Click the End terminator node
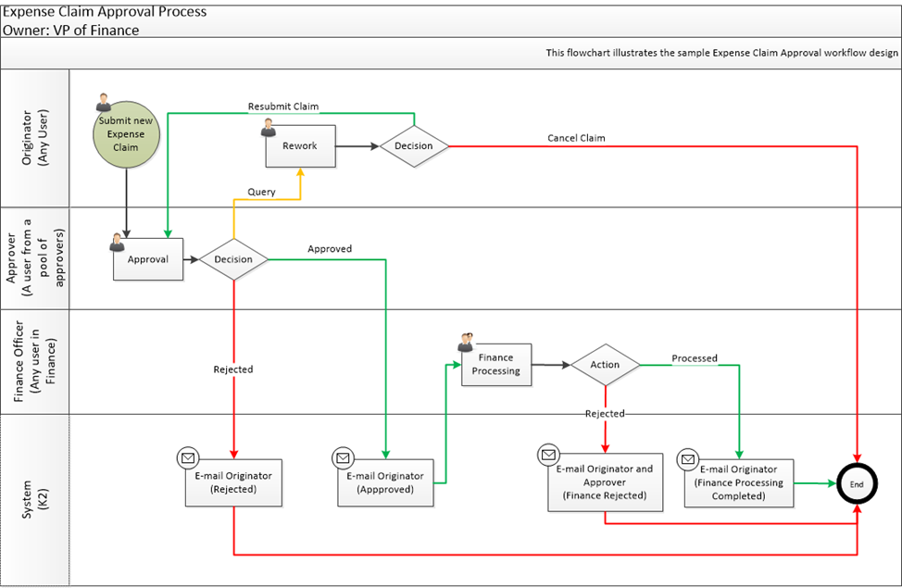 [x=857, y=484]
